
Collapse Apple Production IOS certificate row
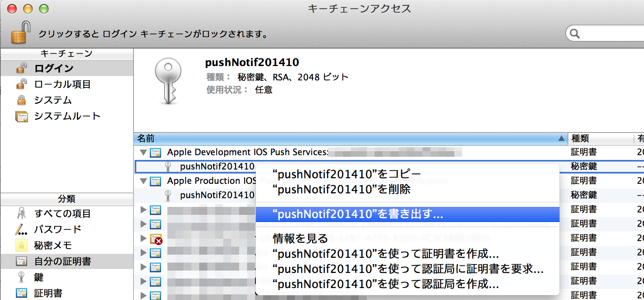coord(143,181)
